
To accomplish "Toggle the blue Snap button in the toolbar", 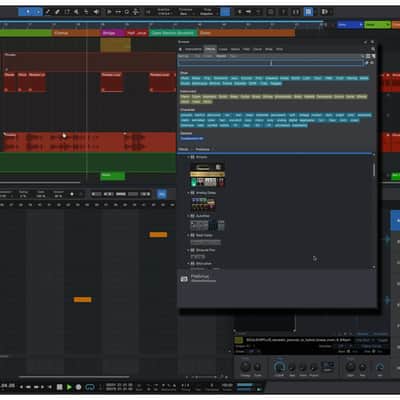I will (x=225, y=12).
